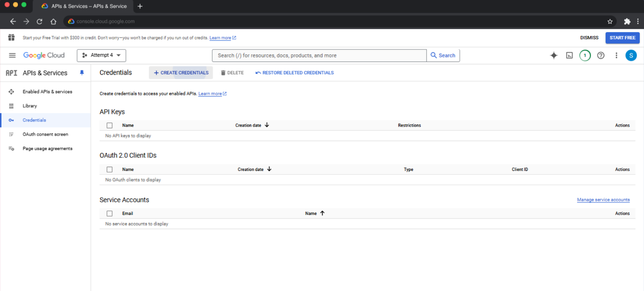
Task: Sort OAuth clients by Creation date arrow
Action: point(269,169)
